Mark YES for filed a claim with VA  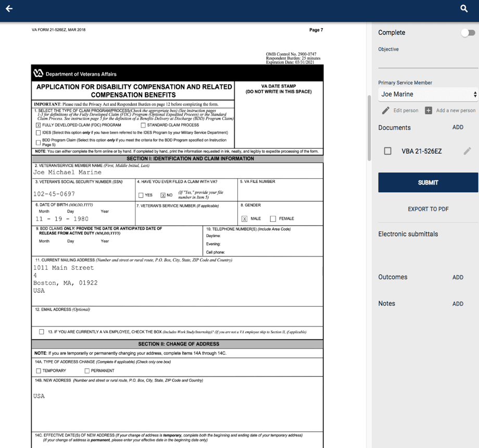(141, 195)
